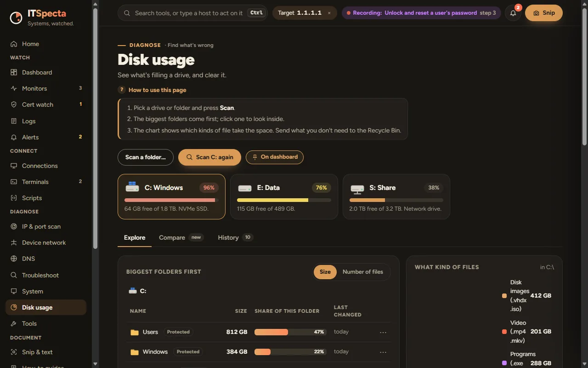Click the ITSpecta logo icon
Image resolution: width=588 pixels, height=368 pixels.
tap(16, 17)
